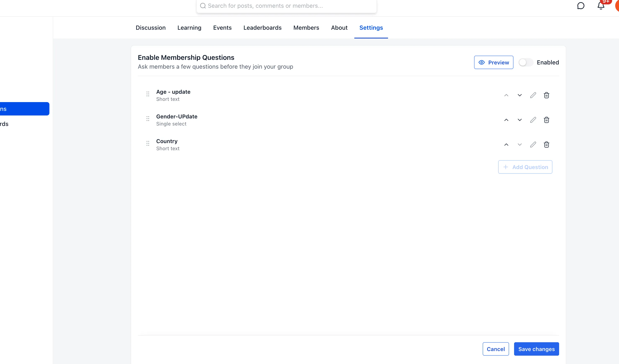This screenshot has height=364, width=619.
Task: Delete the Age - update question
Action: click(546, 95)
